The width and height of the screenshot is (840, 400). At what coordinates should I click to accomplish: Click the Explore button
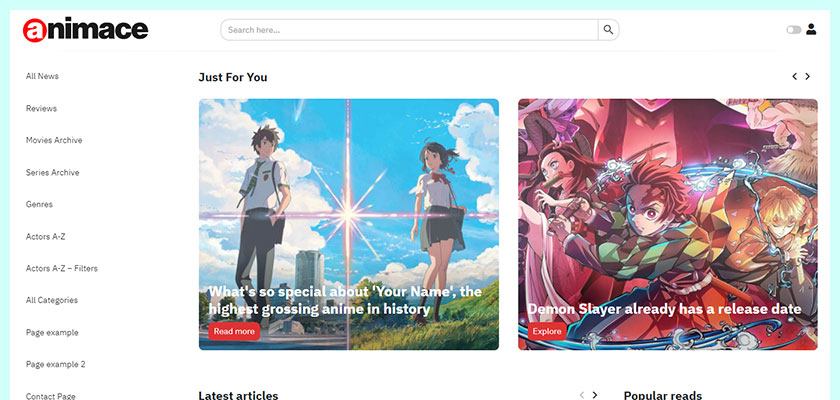pyautogui.click(x=547, y=331)
